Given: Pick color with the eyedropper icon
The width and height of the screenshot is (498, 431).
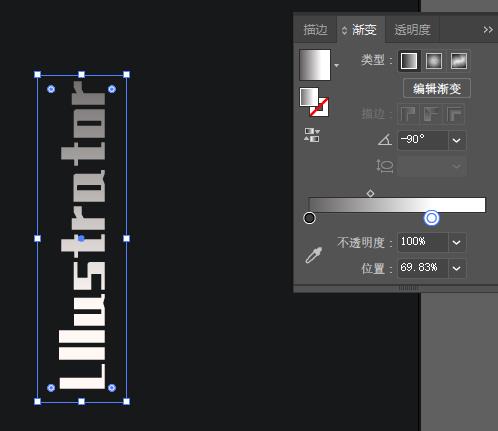Looking at the screenshot, I should pyautogui.click(x=314, y=255).
